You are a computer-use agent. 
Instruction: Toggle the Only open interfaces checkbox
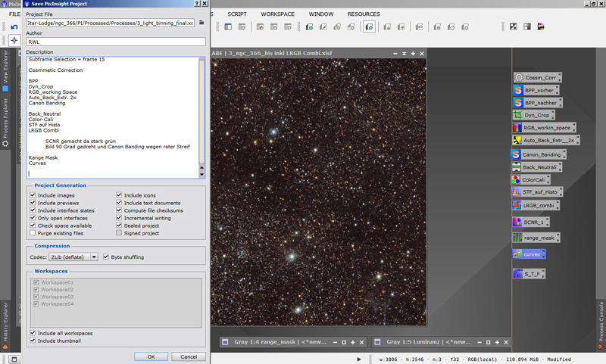(33, 218)
